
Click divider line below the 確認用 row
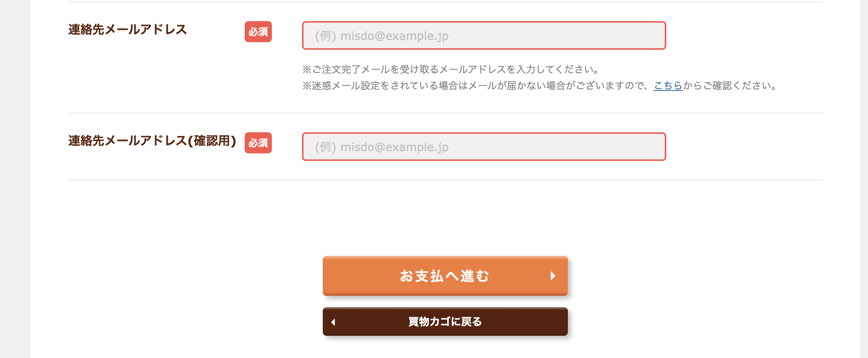[x=445, y=180]
